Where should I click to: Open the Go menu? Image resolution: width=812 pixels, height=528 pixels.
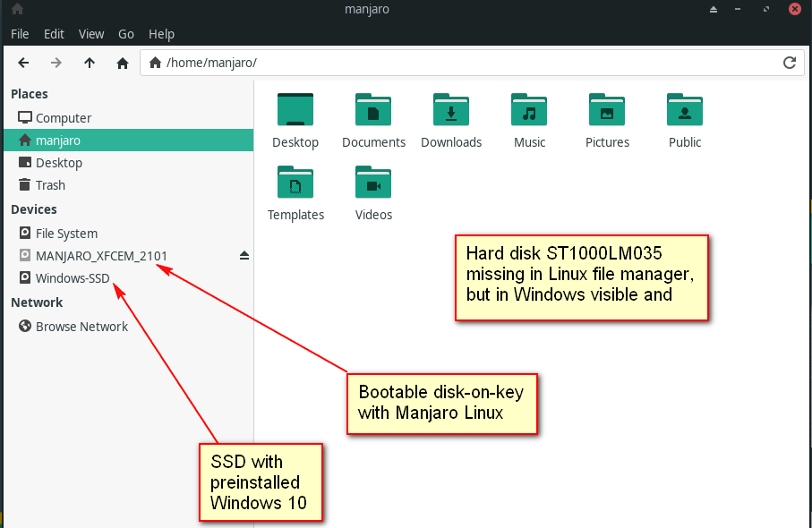point(126,34)
